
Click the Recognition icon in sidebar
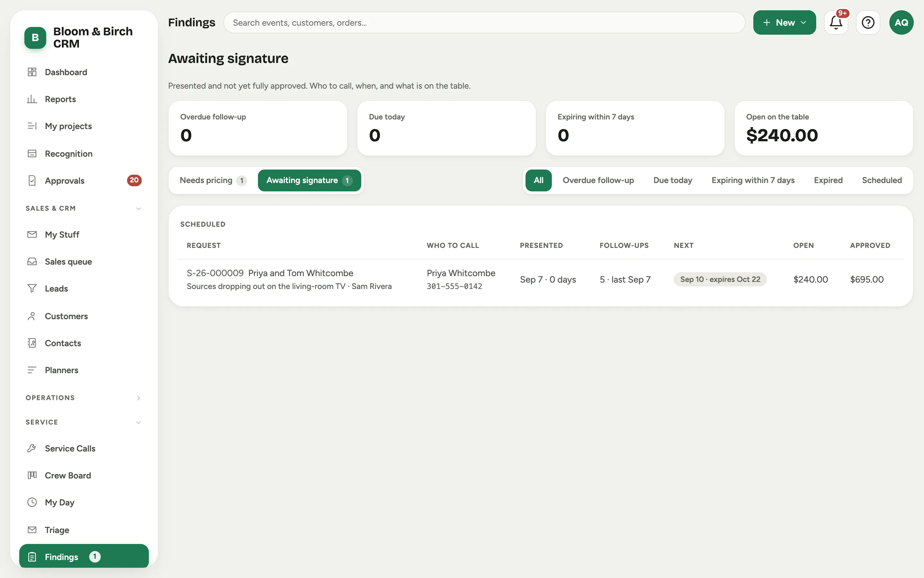[x=32, y=153]
